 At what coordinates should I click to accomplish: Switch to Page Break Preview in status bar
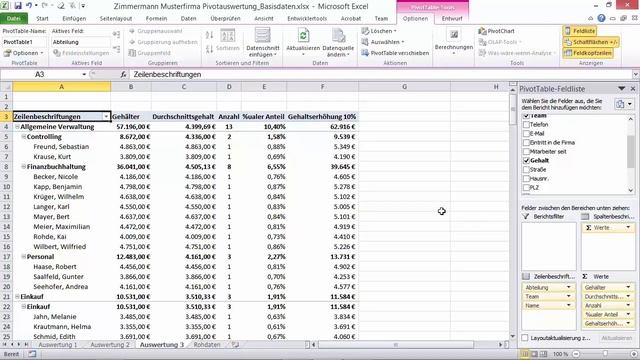[x=544, y=354]
